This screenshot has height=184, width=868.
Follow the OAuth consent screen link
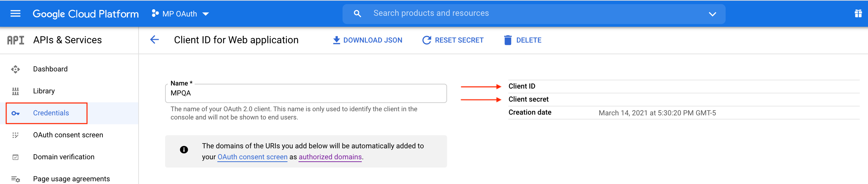252,157
